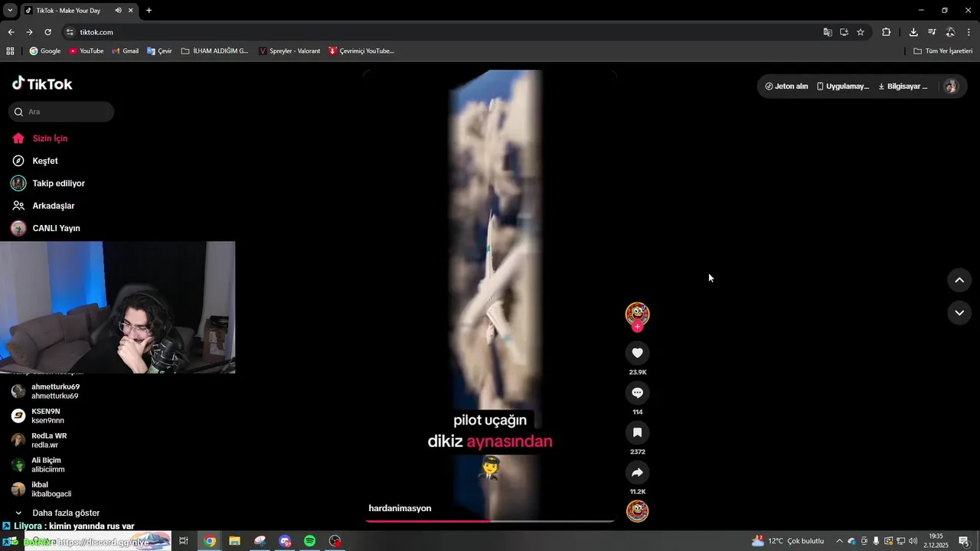The image size is (980, 551).
Task: Go back in browser history
Action: (11, 32)
